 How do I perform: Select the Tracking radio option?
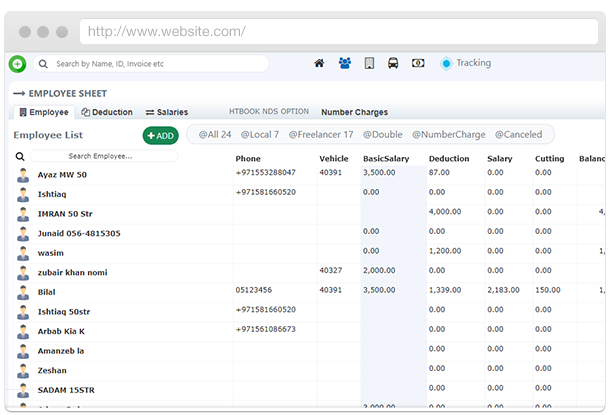(x=446, y=63)
